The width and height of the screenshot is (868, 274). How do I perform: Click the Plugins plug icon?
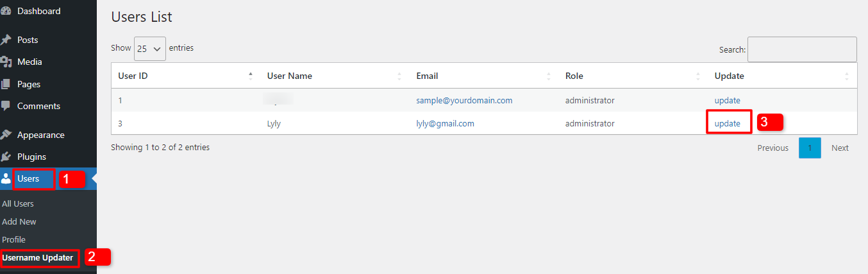point(6,157)
